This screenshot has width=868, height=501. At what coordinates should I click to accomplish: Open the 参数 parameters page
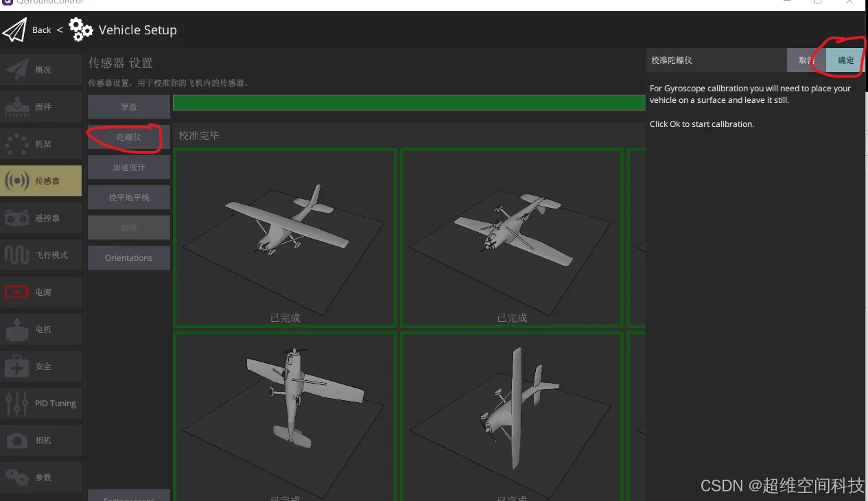point(41,477)
